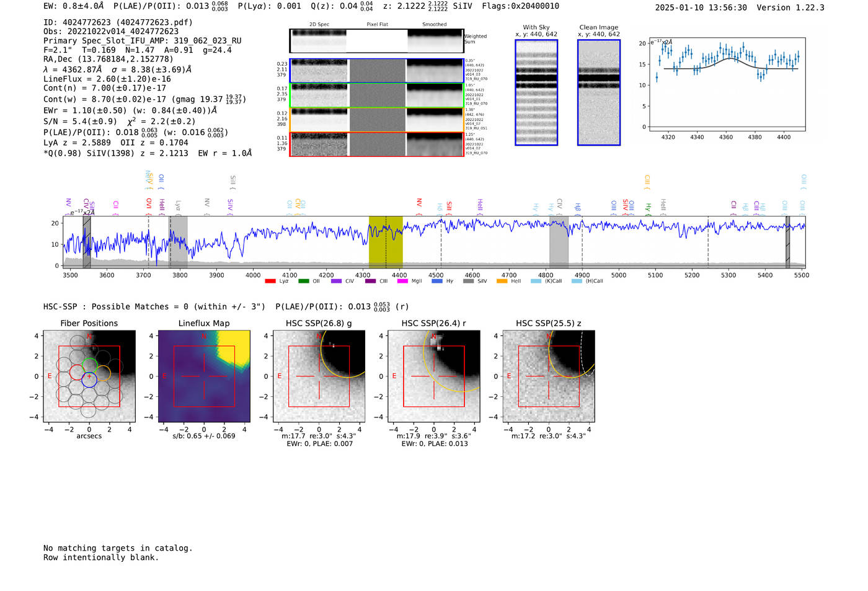
Task: Click the blue Hγ legend swatch
Action: (x=437, y=281)
